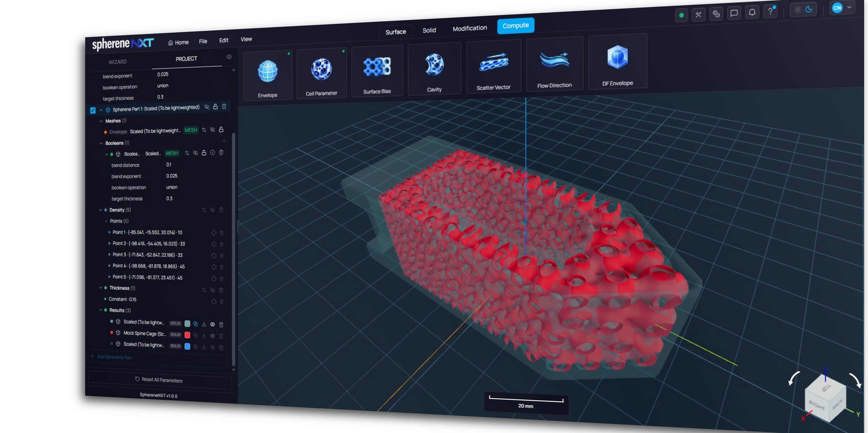Image resolution: width=868 pixels, height=433 pixels.
Task: Download the first Scaled result solid
Action: pos(204,324)
